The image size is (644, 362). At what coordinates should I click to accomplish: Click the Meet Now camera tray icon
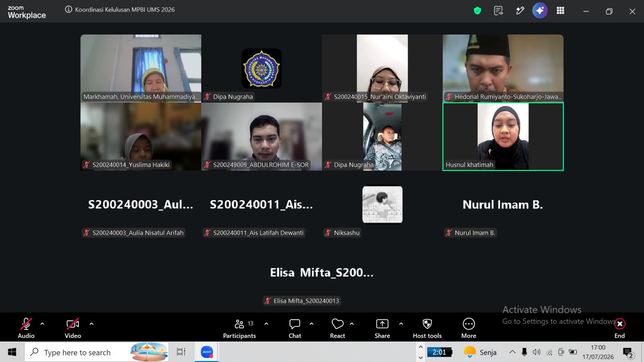pyautogui.click(x=561, y=352)
